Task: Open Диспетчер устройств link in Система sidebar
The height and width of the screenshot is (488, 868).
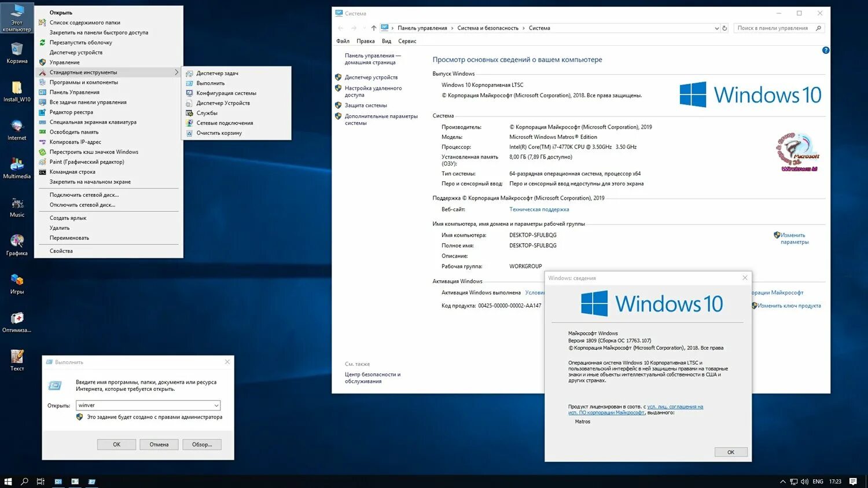Action: (x=372, y=78)
